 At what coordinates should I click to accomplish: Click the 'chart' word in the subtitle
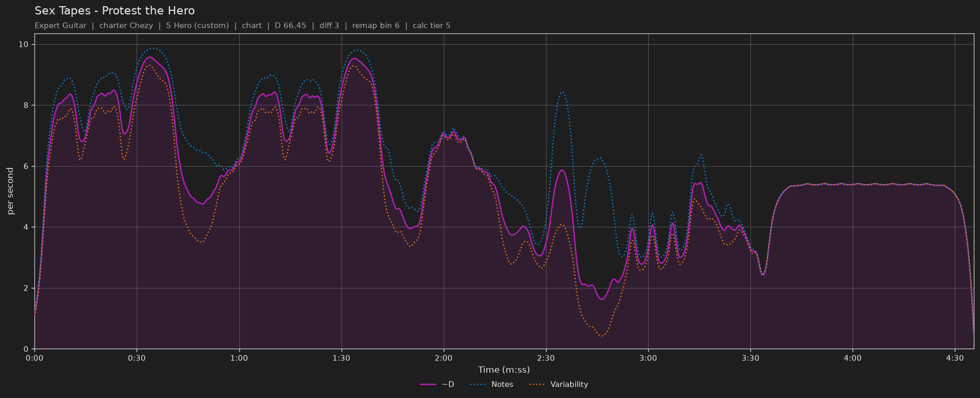tap(252, 26)
